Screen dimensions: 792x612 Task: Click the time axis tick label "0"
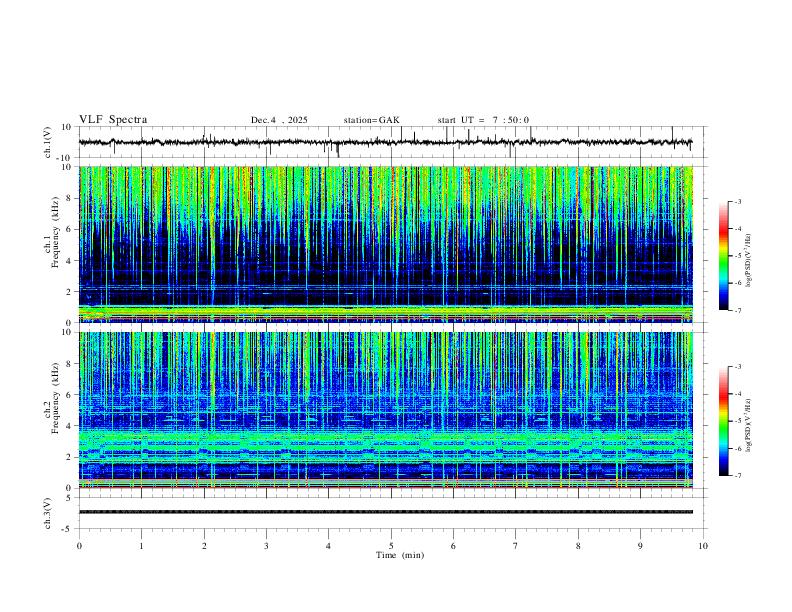(x=79, y=546)
